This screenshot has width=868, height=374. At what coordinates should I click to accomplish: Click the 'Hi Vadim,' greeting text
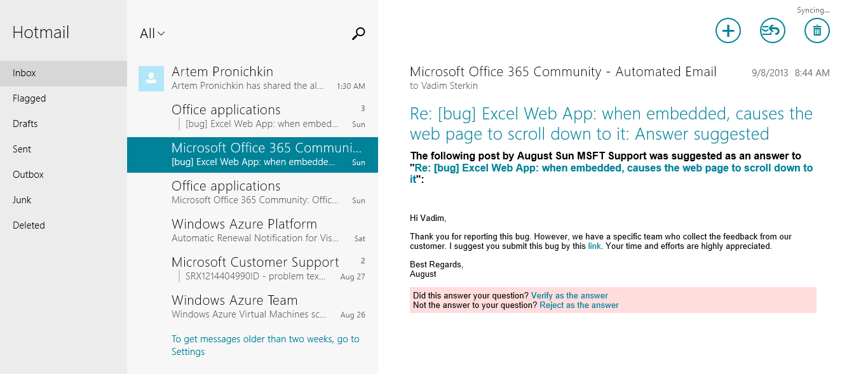428,218
